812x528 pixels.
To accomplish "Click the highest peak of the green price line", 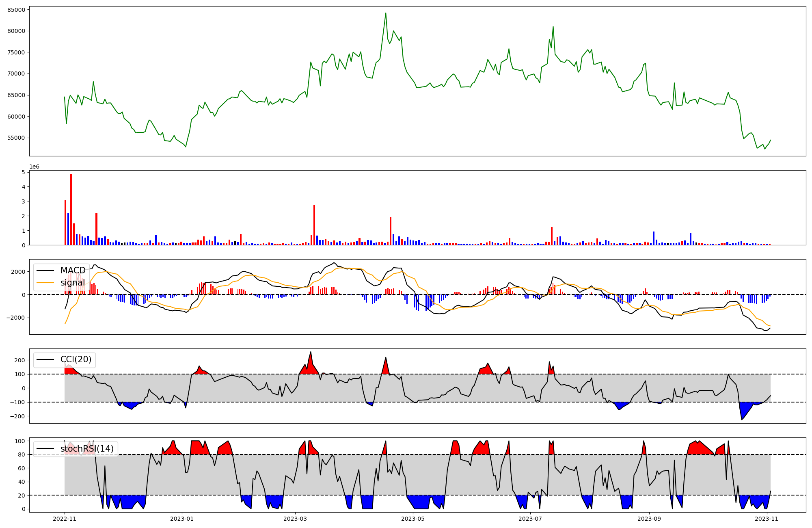I will point(386,13).
